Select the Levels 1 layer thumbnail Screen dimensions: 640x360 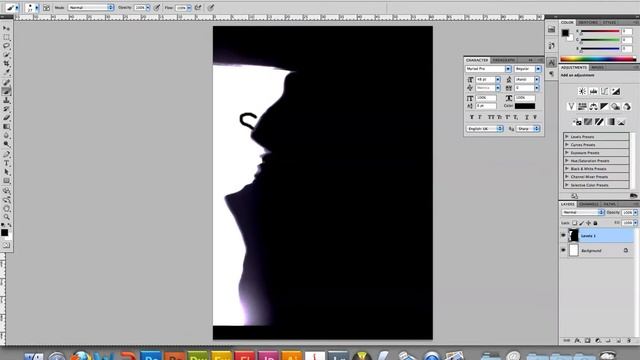pos(573,236)
